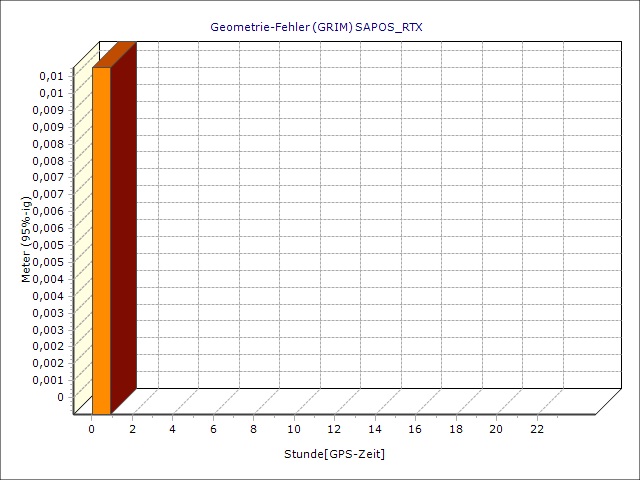The width and height of the screenshot is (640, 480).
Task: Click the x-axis tick label 8
Action: tap(254, 429)
